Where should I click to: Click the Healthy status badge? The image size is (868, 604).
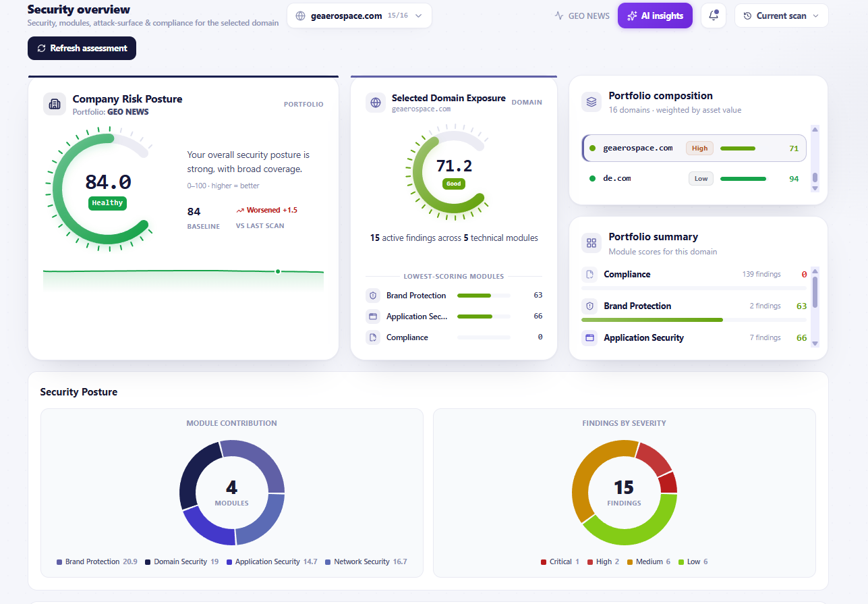[x=107, y=203]
